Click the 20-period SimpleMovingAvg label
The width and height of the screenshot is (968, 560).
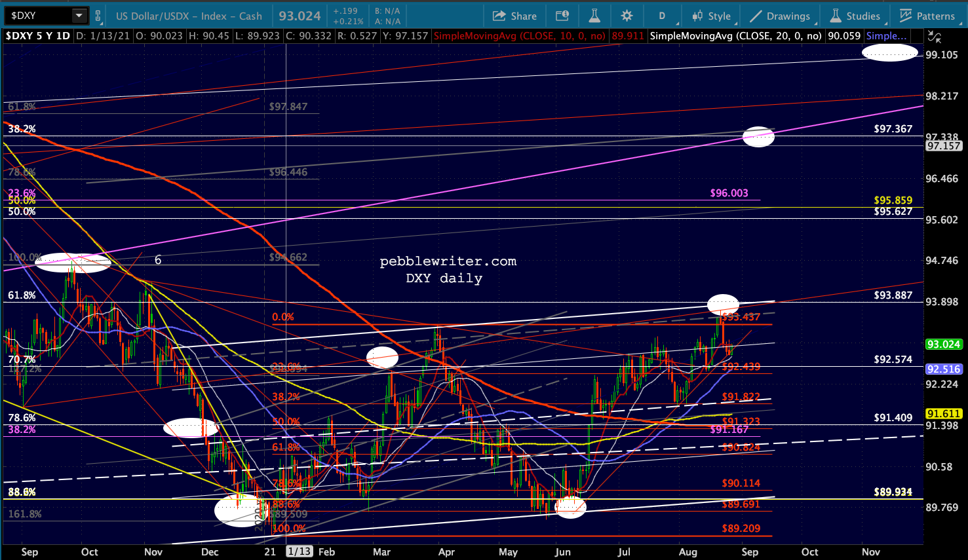pyautogui.click(x=735, y=36)
